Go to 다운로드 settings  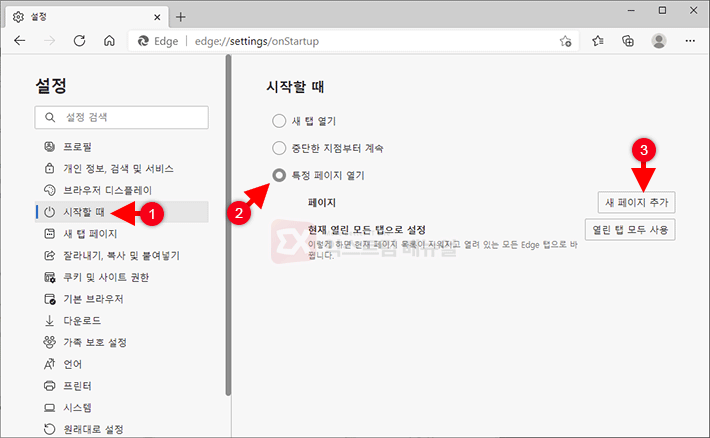[82, 321]
